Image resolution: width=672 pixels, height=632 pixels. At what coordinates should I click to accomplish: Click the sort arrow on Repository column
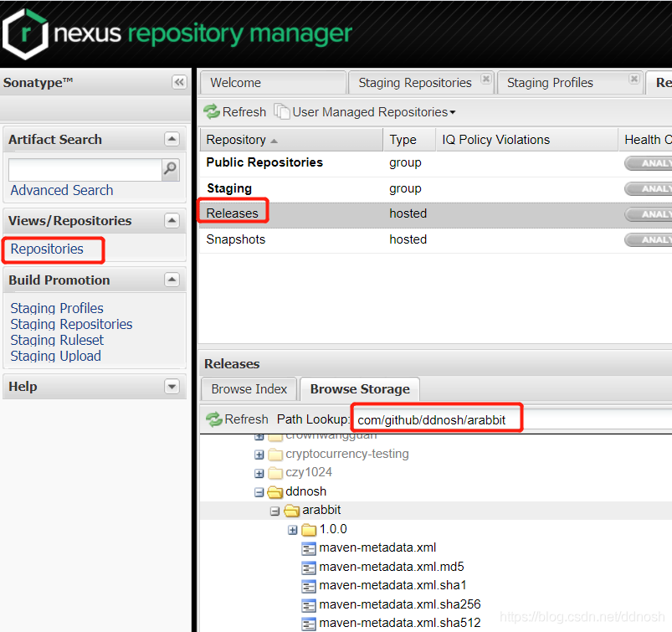[274, 141]
